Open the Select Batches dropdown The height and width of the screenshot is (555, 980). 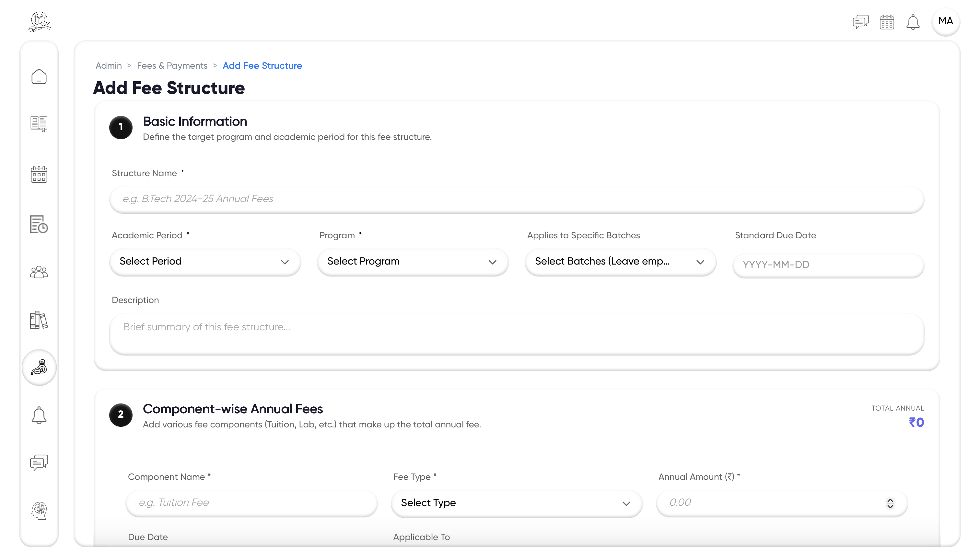(620, 262)
